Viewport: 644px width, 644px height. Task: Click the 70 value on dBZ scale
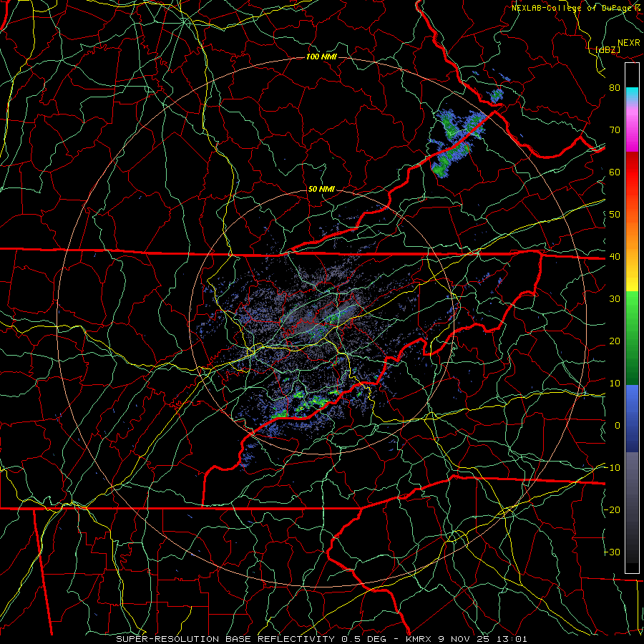point(615,130)
